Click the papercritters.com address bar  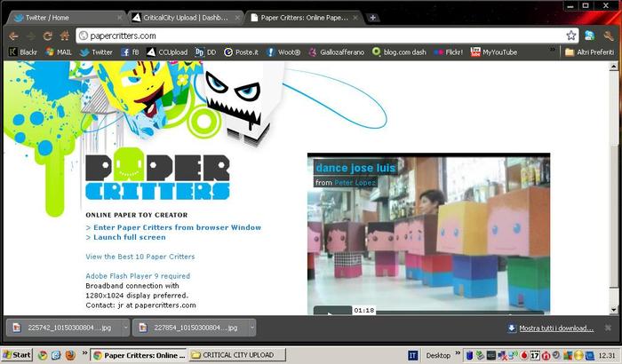(320, 36)
